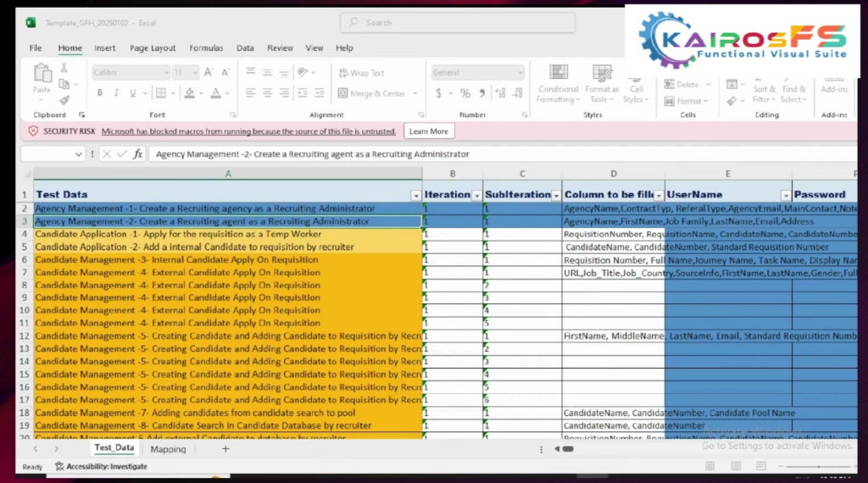Click the Bold formatting icon
Image resolution: width=868 pixels, height=483 pixels.
99,93
